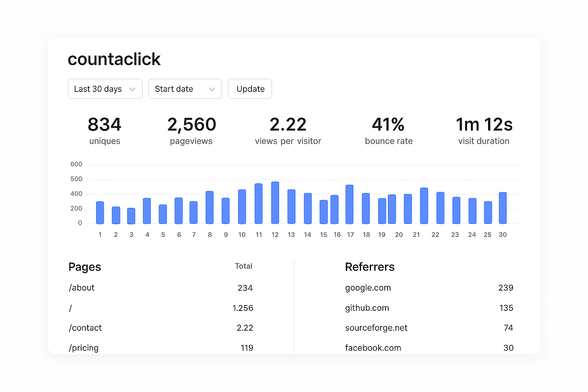This screenshot has width=588, height=392.
Task: Click the 834 uniques metric
Action: click(105, 131)
